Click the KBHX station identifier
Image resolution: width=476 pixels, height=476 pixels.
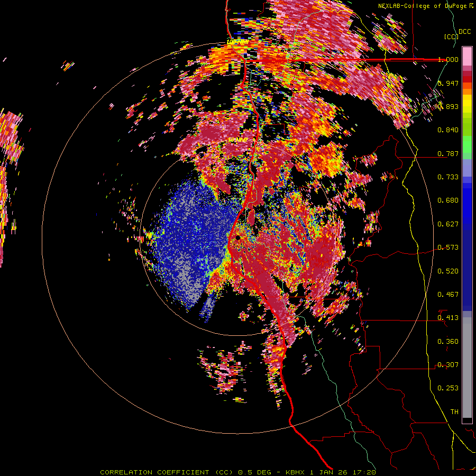(x=295, y=472)
